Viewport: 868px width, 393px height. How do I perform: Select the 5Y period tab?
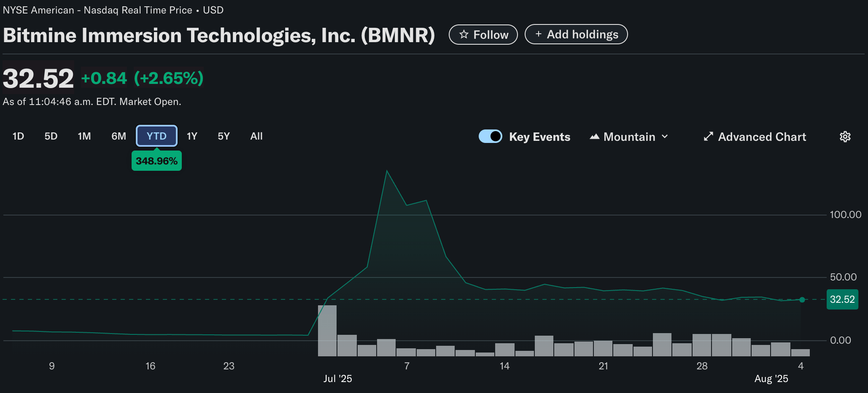(x=224, y=136)
